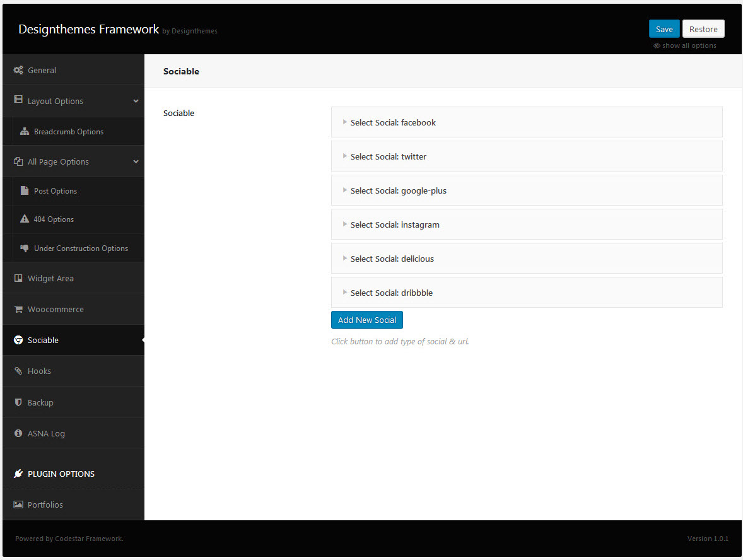
Task: Open ASNA Log section
Action: pos(73,433)
